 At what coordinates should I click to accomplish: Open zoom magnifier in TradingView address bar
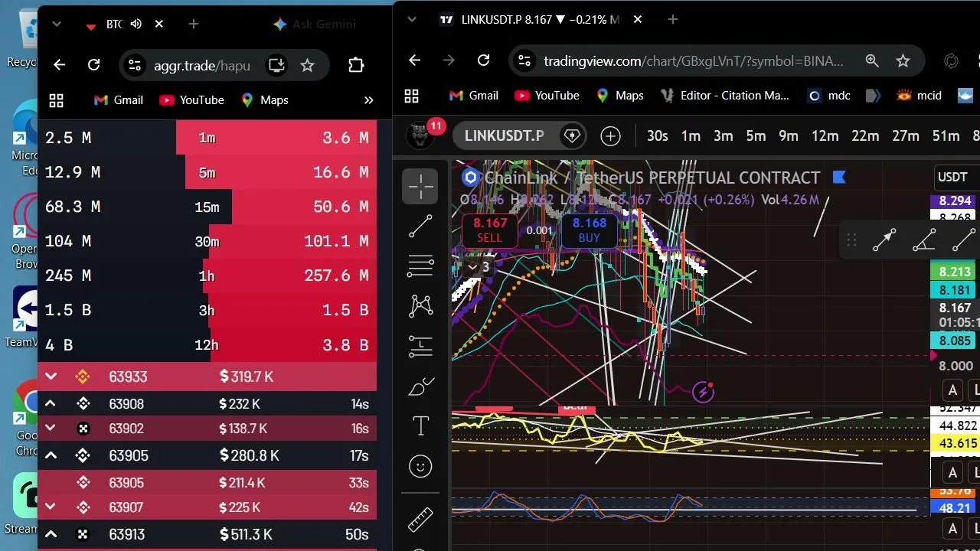click(872, 60)
